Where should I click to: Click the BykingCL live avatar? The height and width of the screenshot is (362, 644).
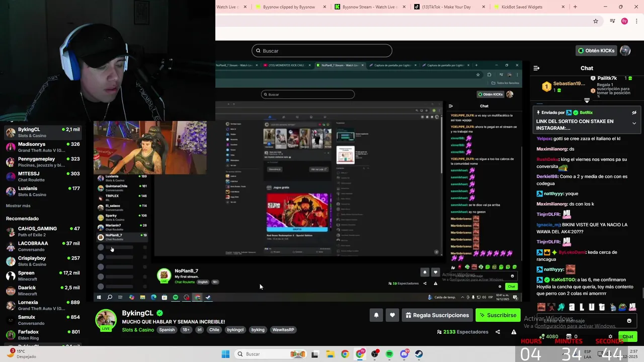pyautogui.click(x=106, y=321)
